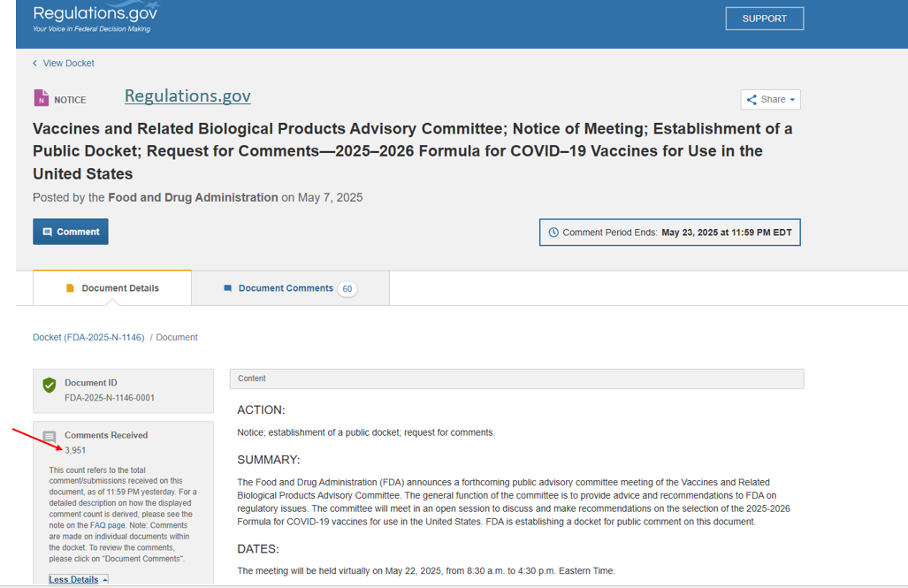Screen dimensions: 908x588
Task: Go back via View Docket link
Action: click(x=63, y=63)
